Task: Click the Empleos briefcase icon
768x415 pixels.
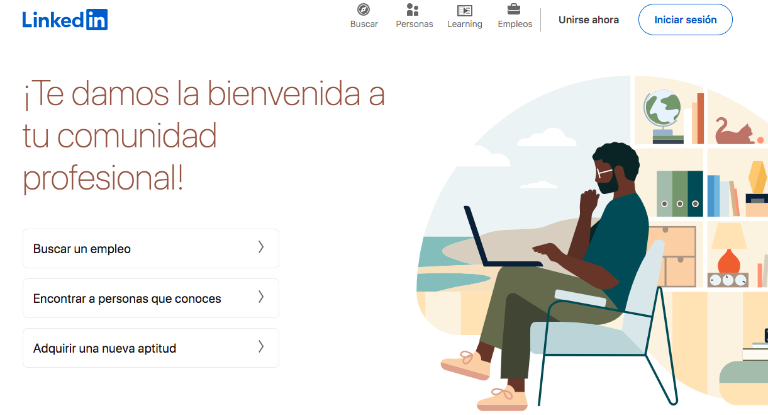Action: 514,9
